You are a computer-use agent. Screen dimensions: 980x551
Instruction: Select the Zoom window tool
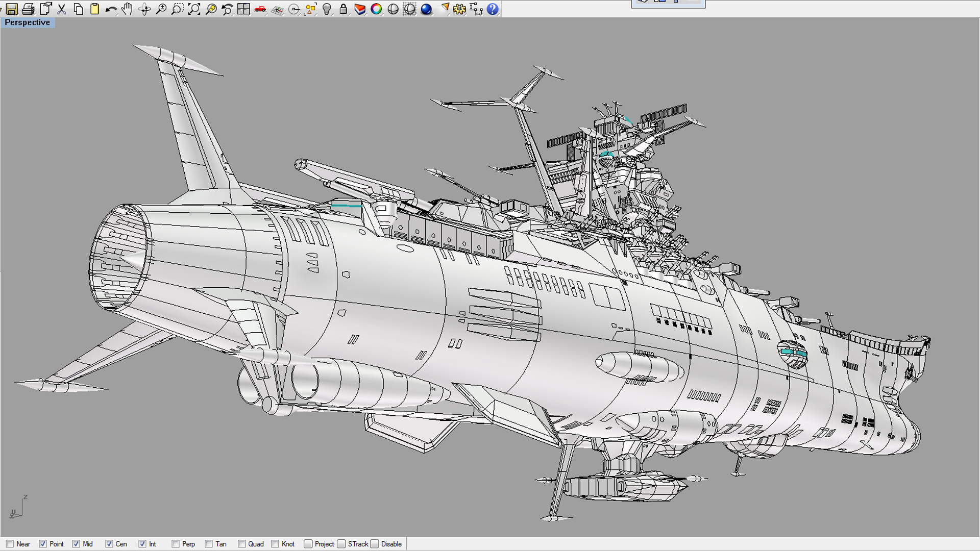click(x=177, y=9)
